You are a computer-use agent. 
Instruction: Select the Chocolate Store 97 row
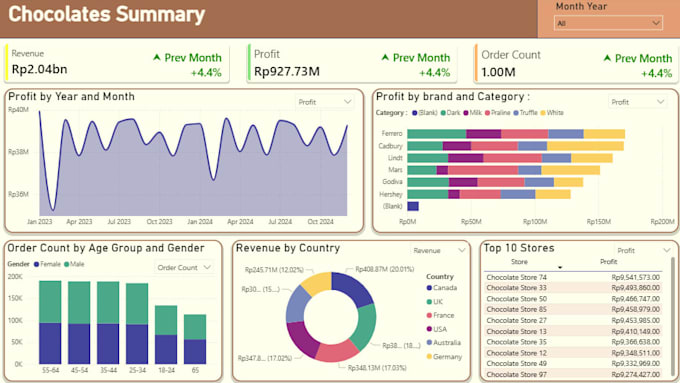pos(573,374)
